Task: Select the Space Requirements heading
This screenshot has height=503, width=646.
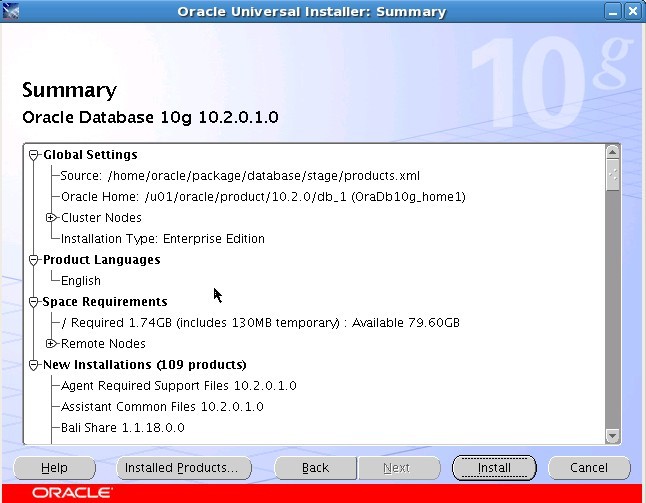Action: [x=105, y=302]
